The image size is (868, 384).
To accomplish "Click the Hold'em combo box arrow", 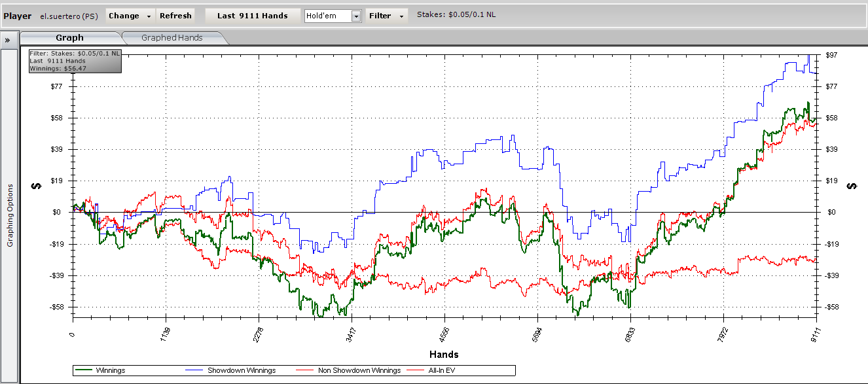I will [x=356, y=16].
